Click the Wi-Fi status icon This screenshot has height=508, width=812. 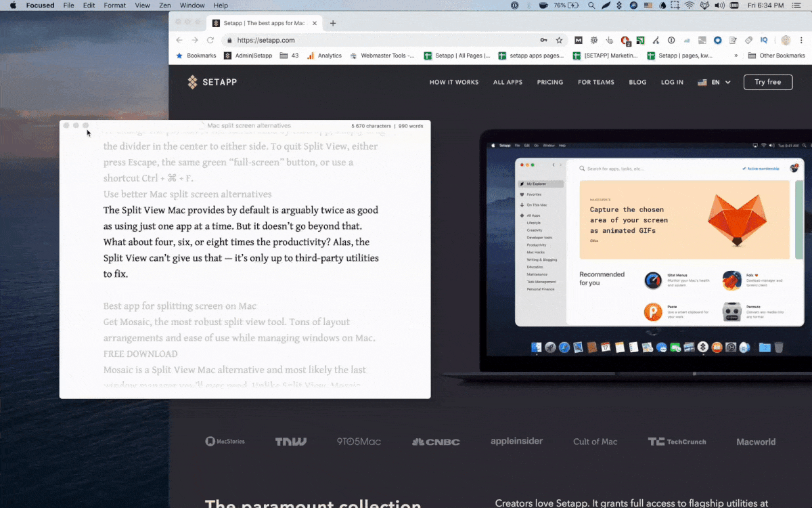tap(689, 5)
